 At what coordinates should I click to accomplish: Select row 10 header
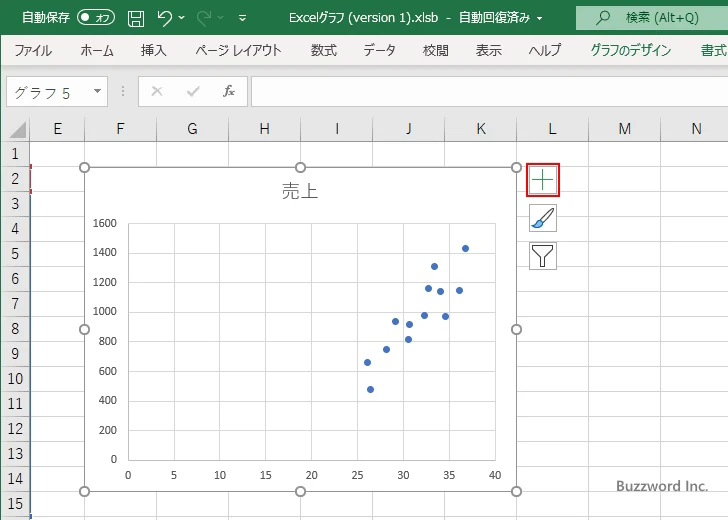15,378
